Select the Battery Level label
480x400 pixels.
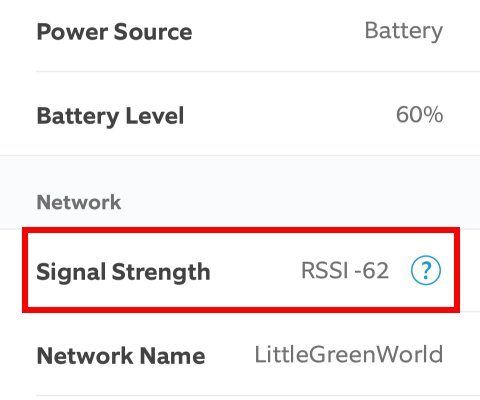pyautogui.click(x=110, y=116)
